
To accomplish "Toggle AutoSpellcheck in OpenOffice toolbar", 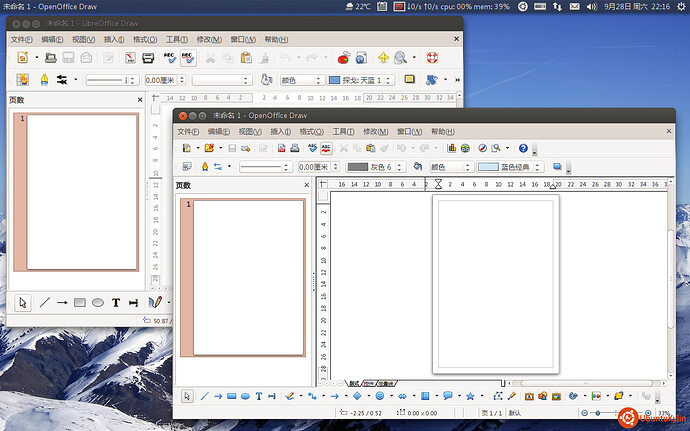I will (326, 148).
